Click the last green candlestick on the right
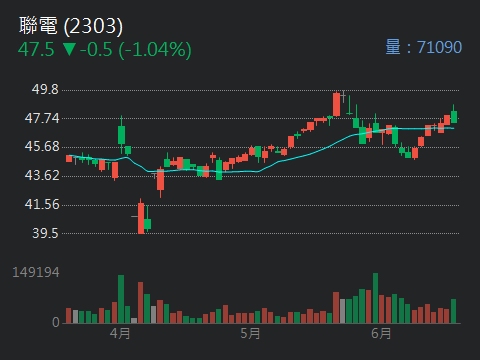 [454, 115]
